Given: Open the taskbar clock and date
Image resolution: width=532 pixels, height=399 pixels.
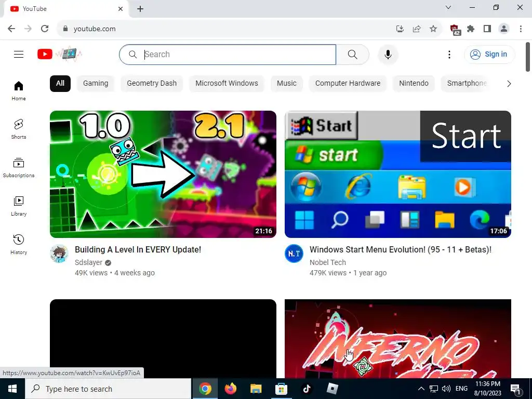Looking at the screenshot, I should (x=488, y=389).
